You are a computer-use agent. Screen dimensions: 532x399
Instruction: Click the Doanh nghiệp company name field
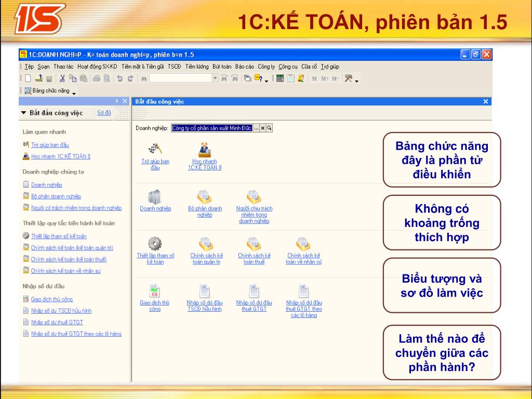212,128
